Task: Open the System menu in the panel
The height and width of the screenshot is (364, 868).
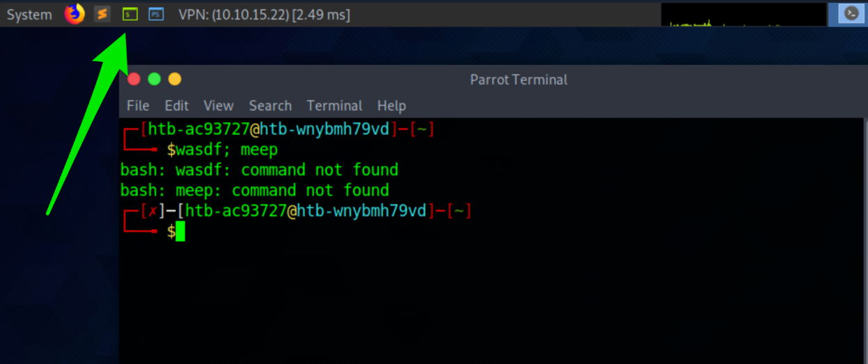Action: pos(29,15)
